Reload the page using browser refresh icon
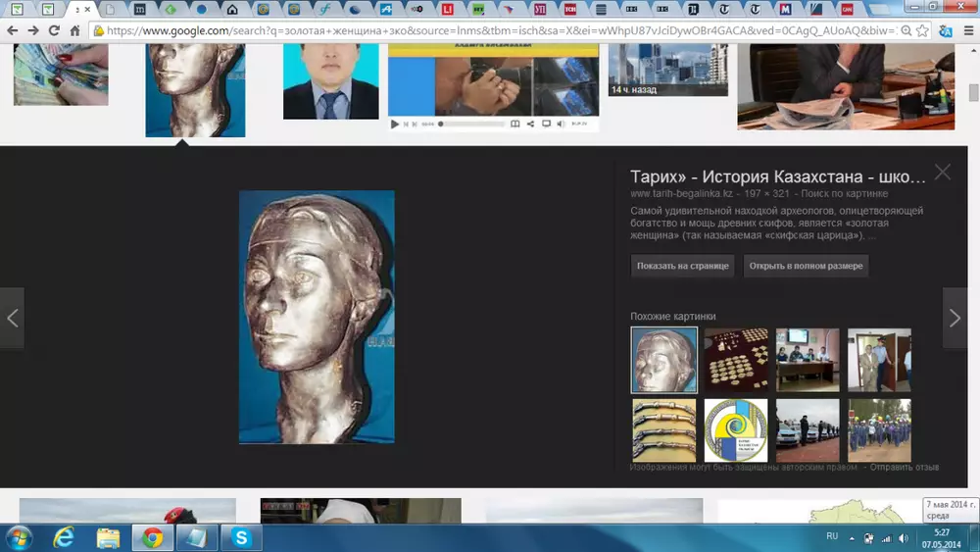980x552 pixels. (x=54, y=30)
